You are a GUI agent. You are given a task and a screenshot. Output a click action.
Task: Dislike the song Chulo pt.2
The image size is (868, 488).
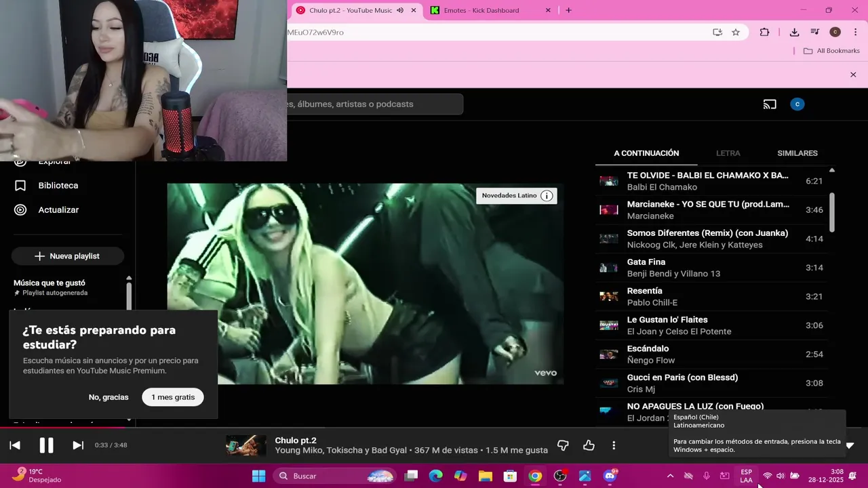click(563, 445)
